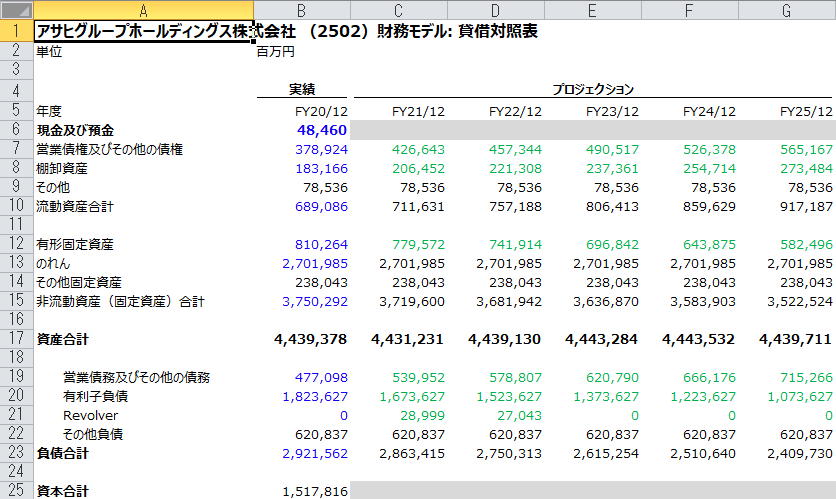Click the その他固定資産 label
Image resolution: width=836 pixels, height=499 pixels.
point(79,283)
